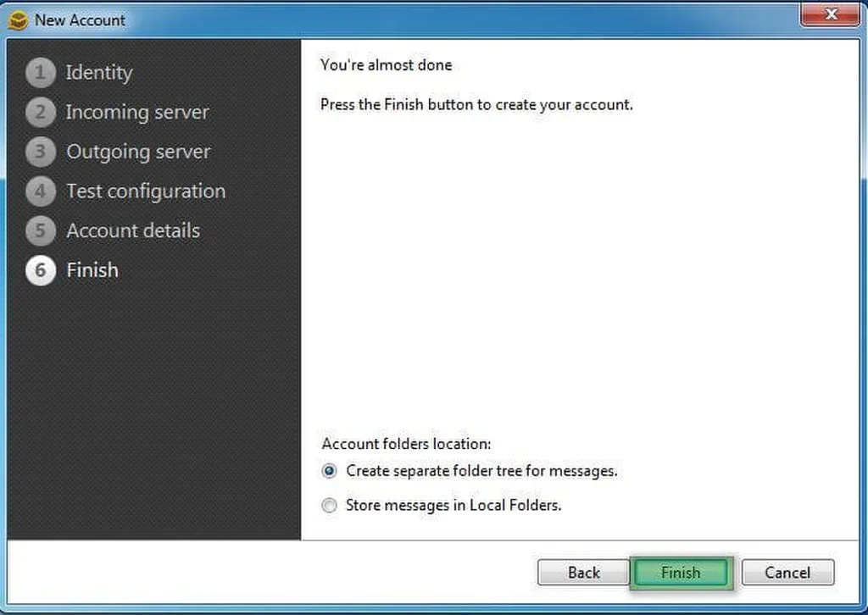Screen dimensions: 868x615
Task: Click the 'You're almost done' heading
Action: 386,65
